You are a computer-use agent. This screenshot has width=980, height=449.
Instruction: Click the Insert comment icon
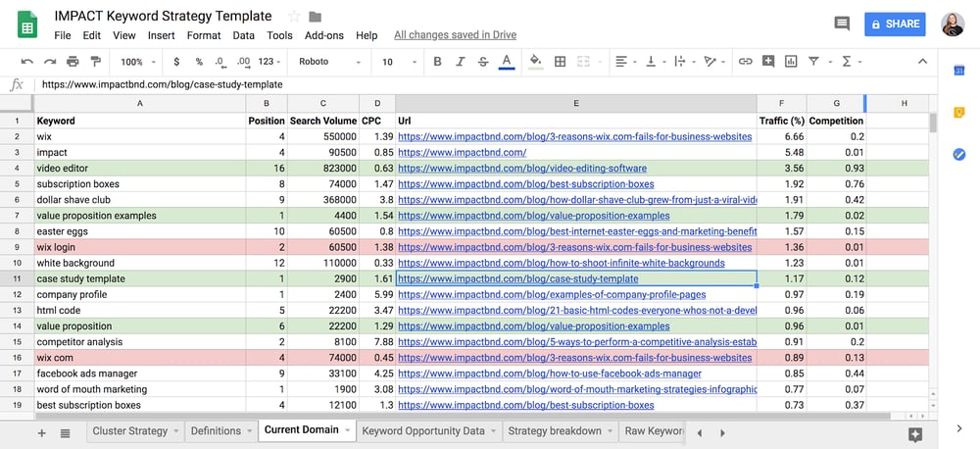click(768, 62)
